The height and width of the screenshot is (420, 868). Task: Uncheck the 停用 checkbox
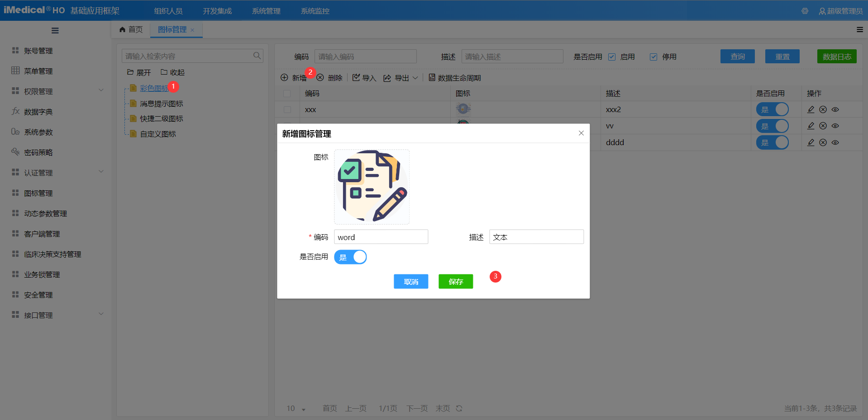pos(653,57)
